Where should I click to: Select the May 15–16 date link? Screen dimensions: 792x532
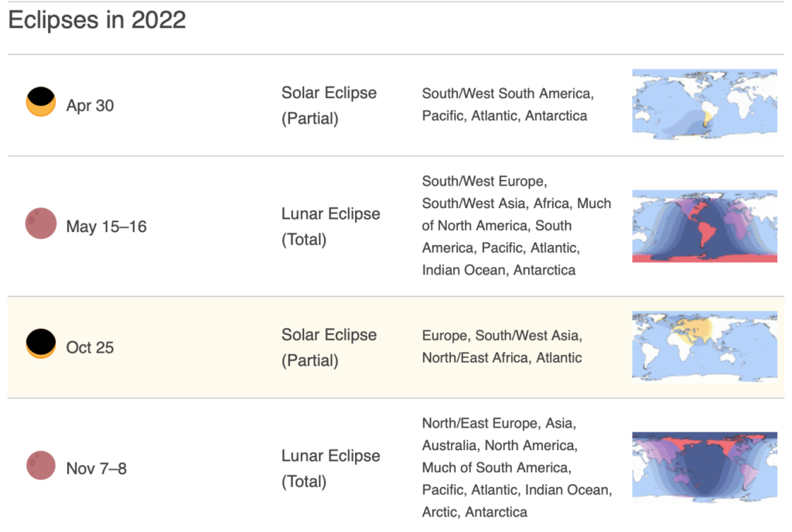[x=106, y=227]
